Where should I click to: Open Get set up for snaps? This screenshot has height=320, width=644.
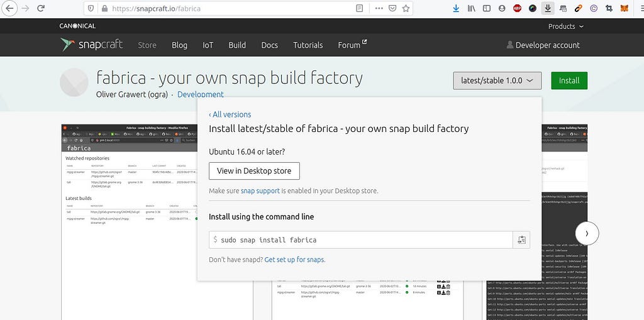point(294,260)
